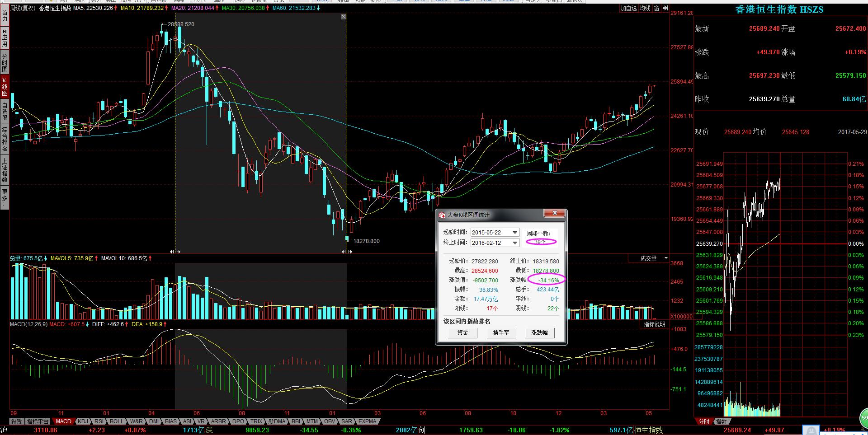The width and height of the screenshot is (868, 435).
Task: Select the 新DMA indicator tab
Action: (x=277, y=421)
